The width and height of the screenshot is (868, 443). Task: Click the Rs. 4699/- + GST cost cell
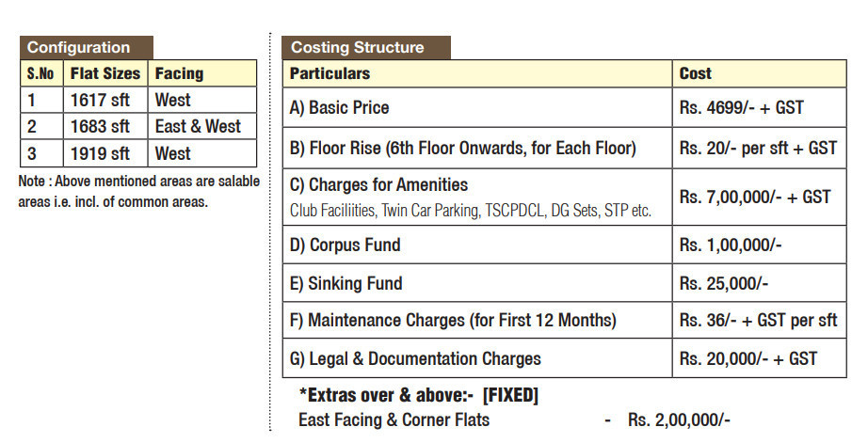741,108
